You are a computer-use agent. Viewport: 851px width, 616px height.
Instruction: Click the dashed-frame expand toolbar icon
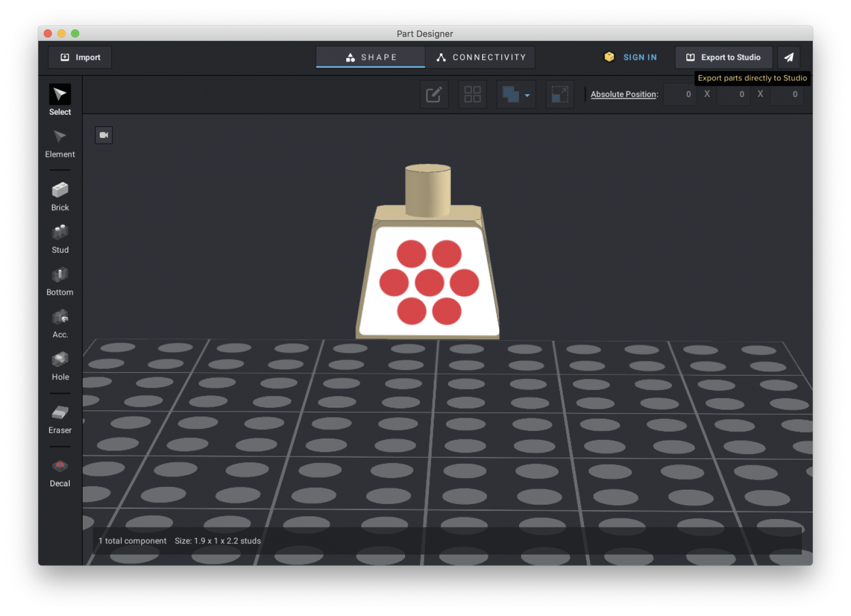coord(560,94)
